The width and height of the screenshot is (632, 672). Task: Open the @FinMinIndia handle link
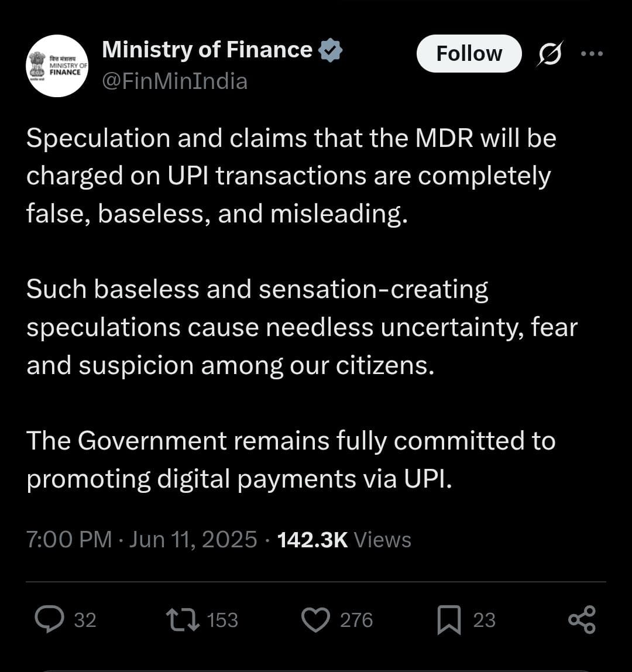click(175, 81)
